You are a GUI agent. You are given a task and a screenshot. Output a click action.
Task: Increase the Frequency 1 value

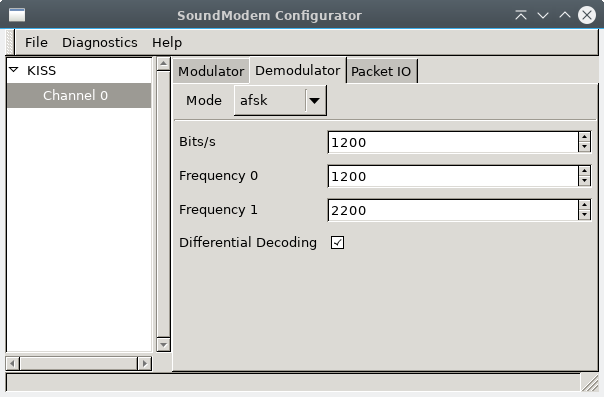[584, 205]
